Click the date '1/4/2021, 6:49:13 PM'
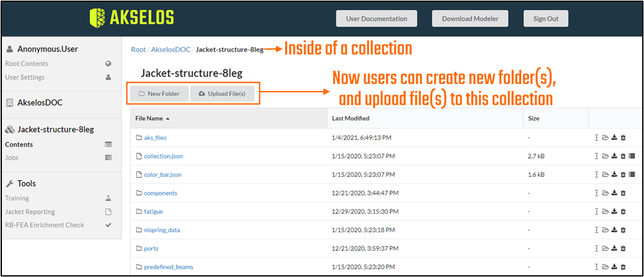The width and height of the screenshot is (644, 277). pyautogui.click(x=362, y=138)
